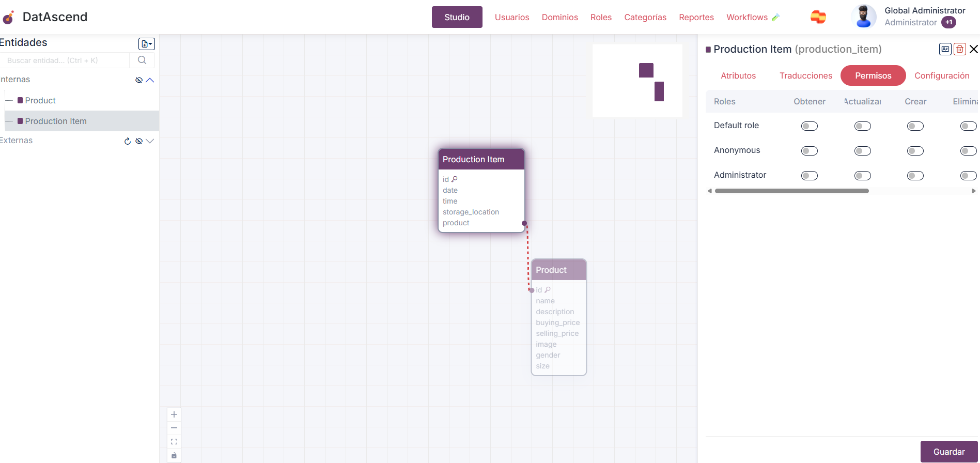
Task: Hide Internas entities with eye icon
Action: click(138, 80)
